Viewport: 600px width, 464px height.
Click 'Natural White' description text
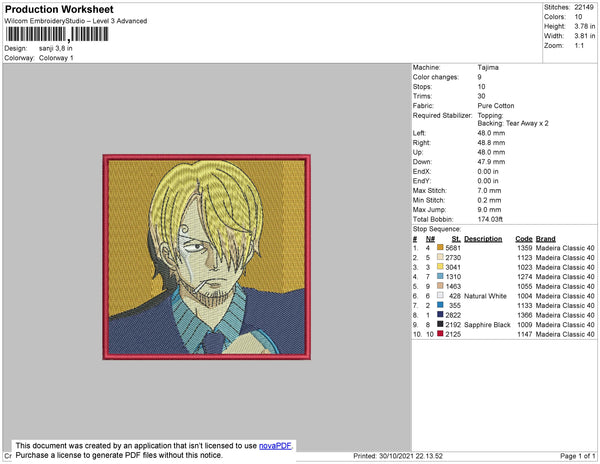(485, 296)
